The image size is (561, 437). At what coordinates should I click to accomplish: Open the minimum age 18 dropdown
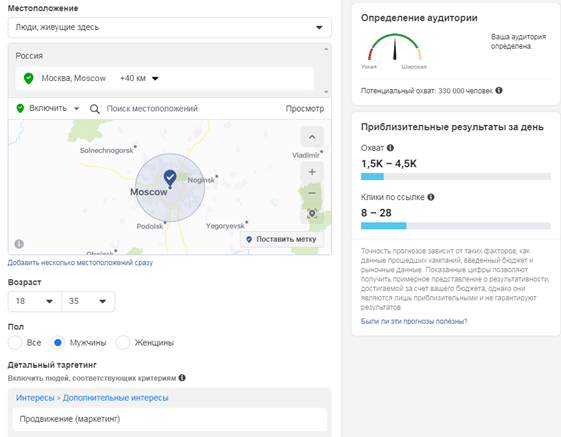click(35, 301)
